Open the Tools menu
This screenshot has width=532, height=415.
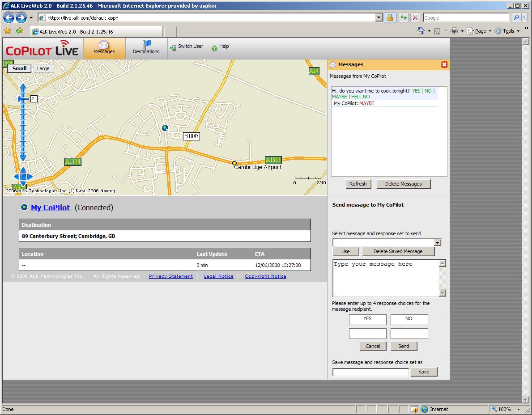[507, 31]
